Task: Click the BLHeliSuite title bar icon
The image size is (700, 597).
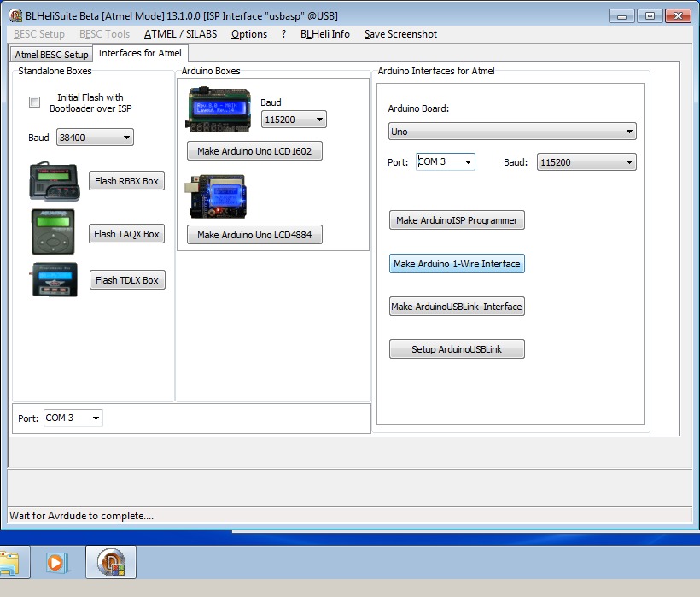Action: pyautogui.click(x=15, y=15)
